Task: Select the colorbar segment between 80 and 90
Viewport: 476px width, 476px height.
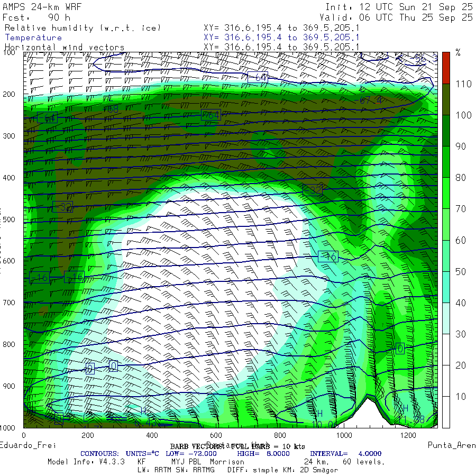Action: click(x=446, y=162)
